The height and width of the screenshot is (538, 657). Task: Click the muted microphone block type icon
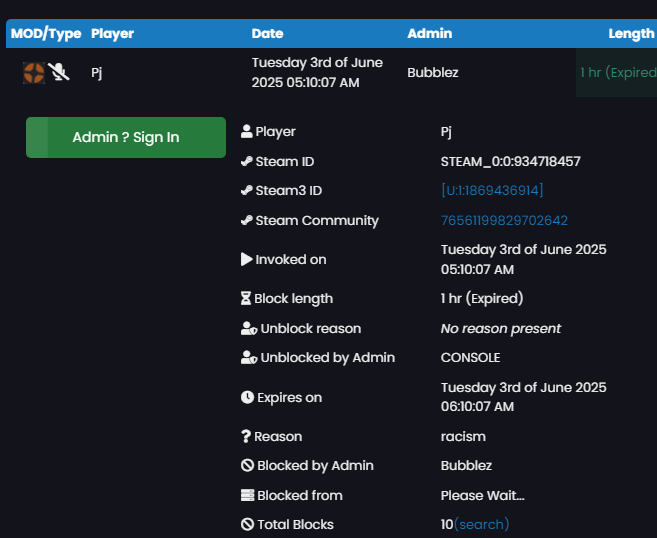58,72
